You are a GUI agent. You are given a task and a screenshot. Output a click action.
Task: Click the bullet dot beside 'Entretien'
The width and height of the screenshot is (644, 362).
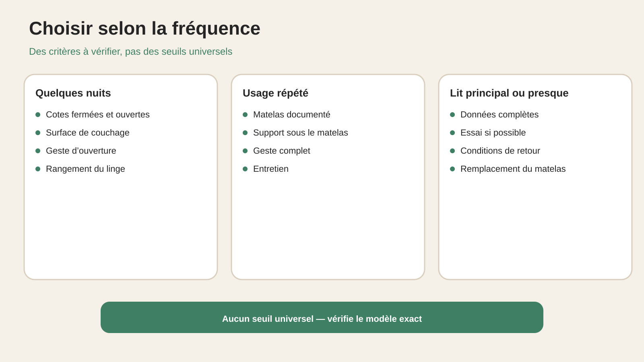[245, 169]
